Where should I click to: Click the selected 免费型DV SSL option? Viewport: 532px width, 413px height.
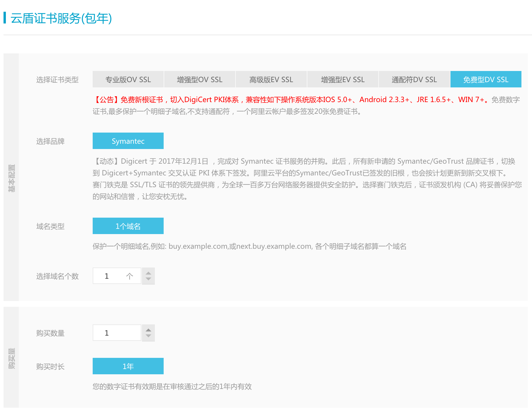click(486, 79)
